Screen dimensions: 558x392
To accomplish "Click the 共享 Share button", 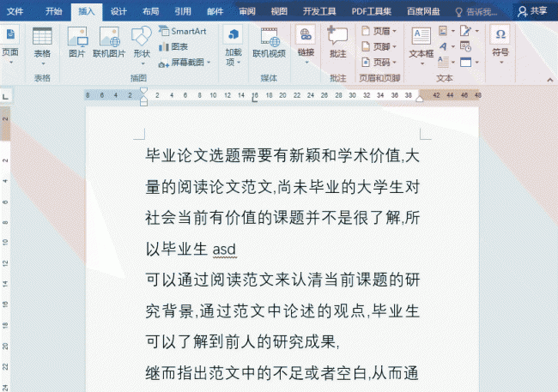I will click(x=533, y=11).
